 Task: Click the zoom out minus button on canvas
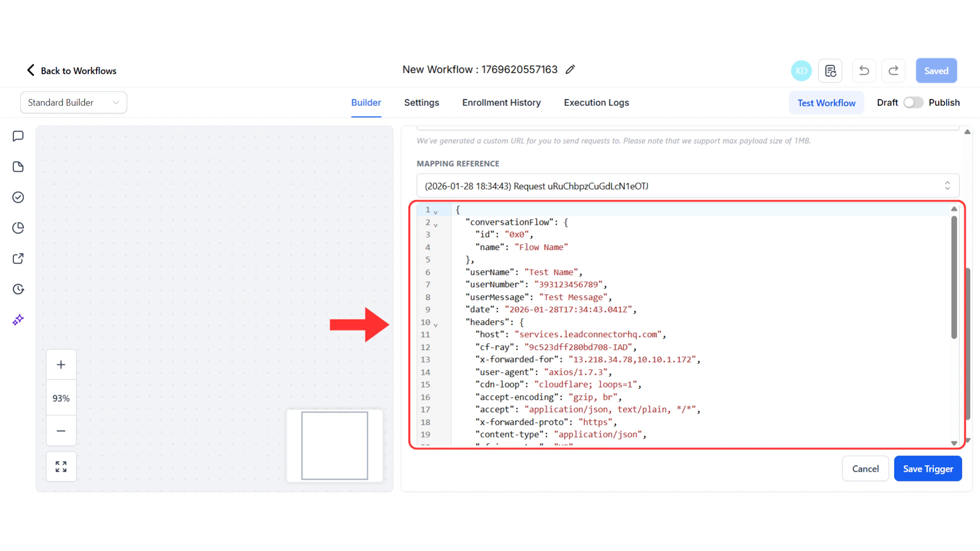click(61, 431)
